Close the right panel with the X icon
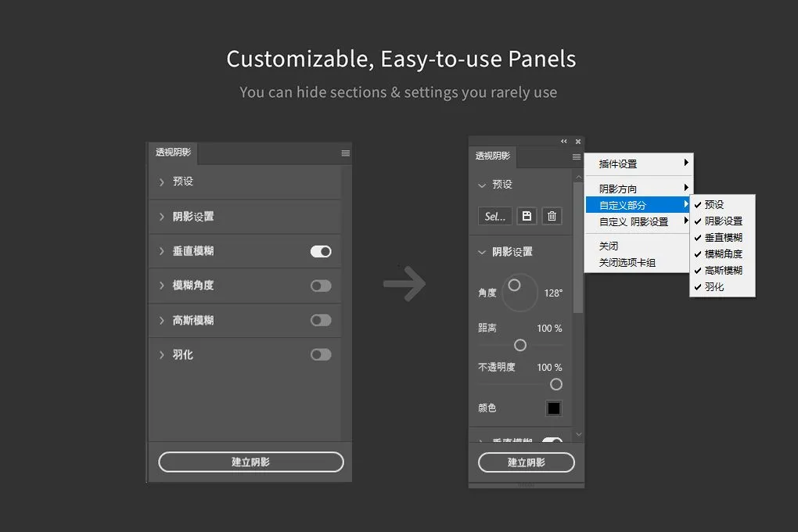 pos(578,142)
